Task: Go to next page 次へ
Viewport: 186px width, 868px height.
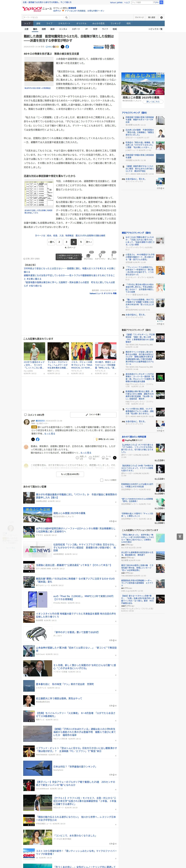Action: point(89,242)
